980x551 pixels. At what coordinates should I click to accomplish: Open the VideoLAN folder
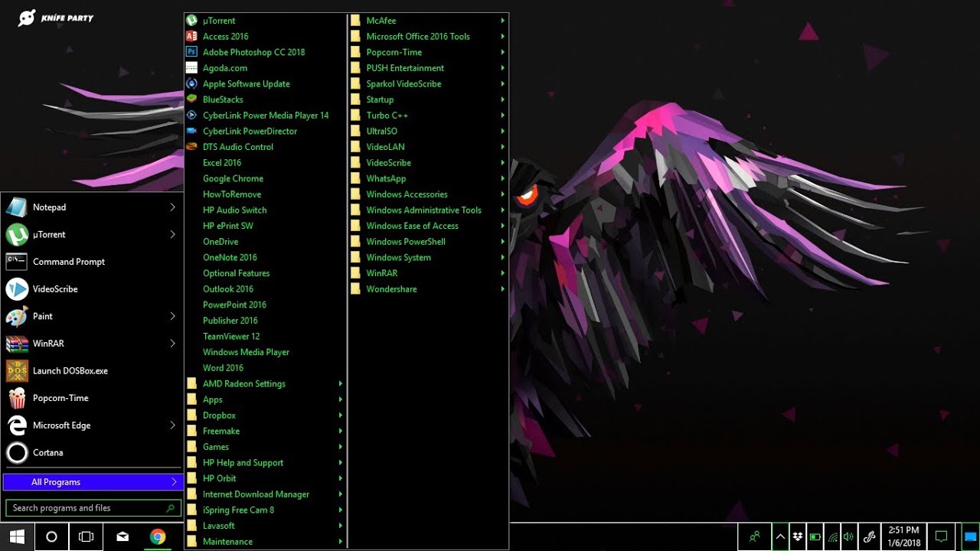click(428, 147)
